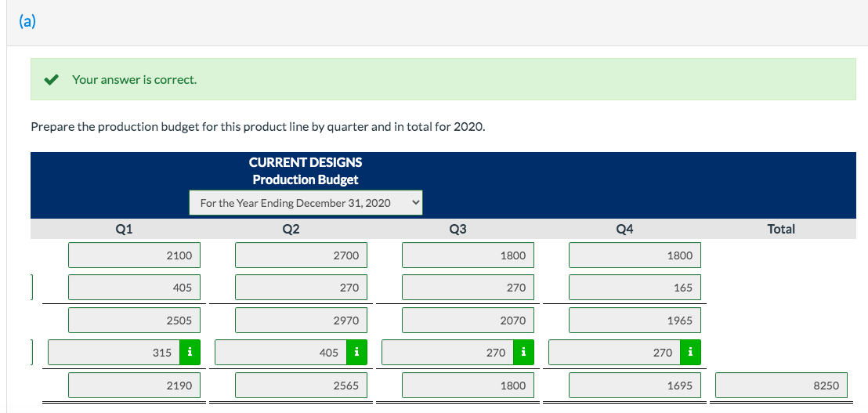Focus the Q2 subtotal field 2970

click(x=301, y=320)
